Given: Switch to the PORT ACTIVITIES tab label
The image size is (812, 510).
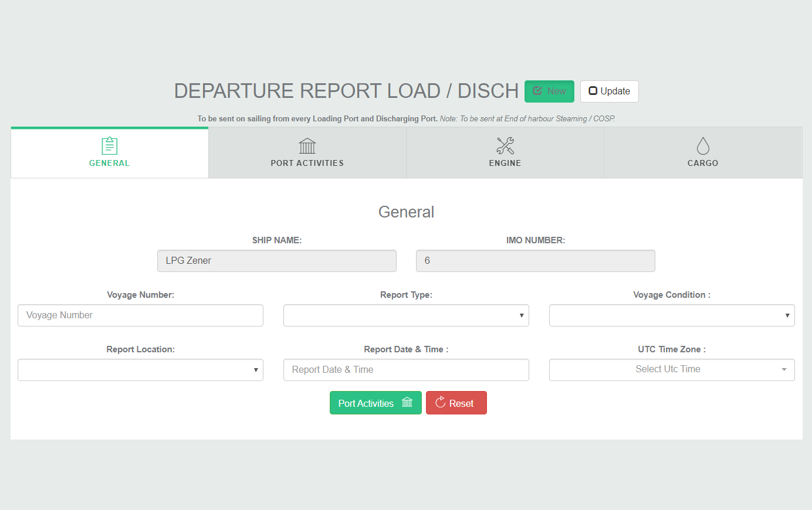Looking at the screenshot, I should [307, 163].
